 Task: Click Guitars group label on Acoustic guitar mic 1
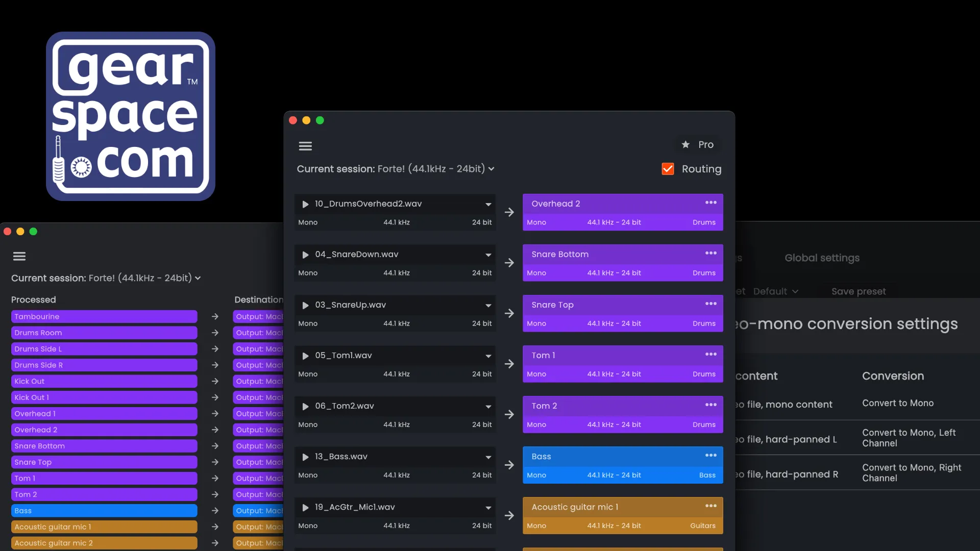703,525
